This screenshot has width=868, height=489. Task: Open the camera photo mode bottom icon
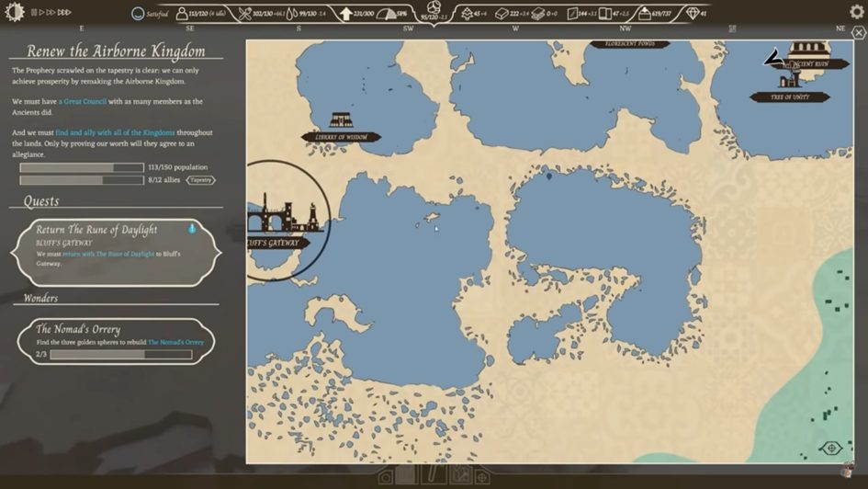coord(387,476)
